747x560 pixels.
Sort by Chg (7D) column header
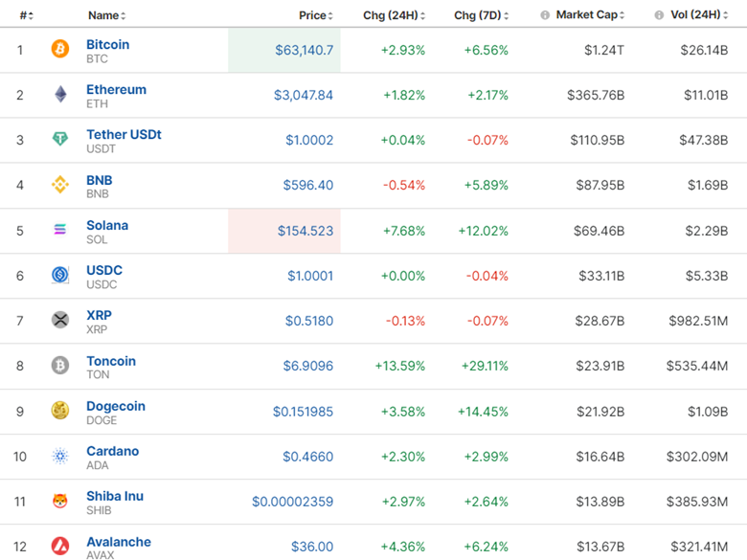[481, 15]
